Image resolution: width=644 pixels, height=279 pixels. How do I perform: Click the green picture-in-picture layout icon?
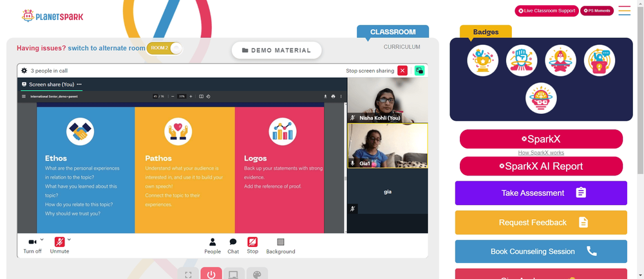pos(419,71)
